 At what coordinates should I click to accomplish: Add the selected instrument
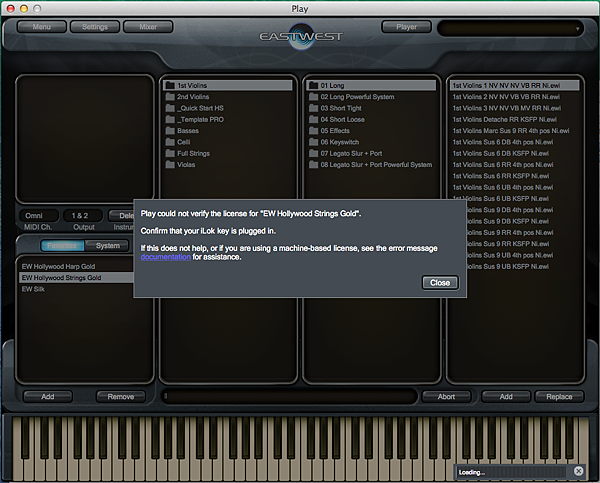pos(506,397)
